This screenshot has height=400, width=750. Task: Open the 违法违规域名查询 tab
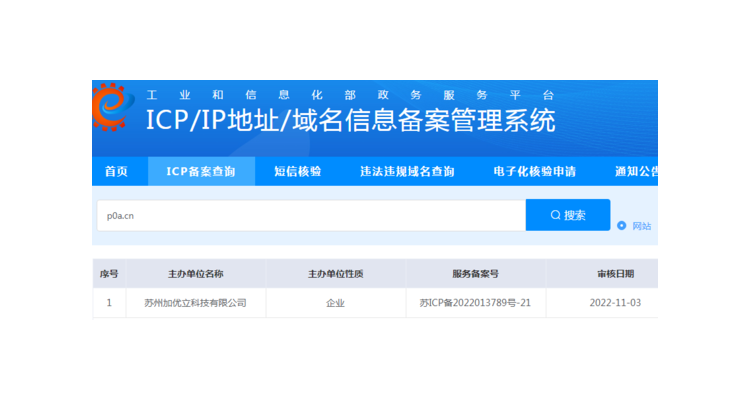coord(407,171)
